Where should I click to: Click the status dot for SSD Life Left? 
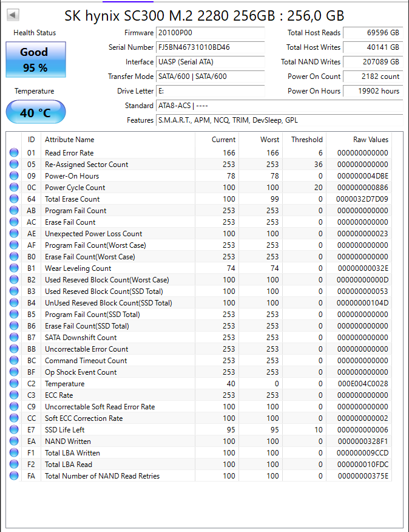[14, 429]
